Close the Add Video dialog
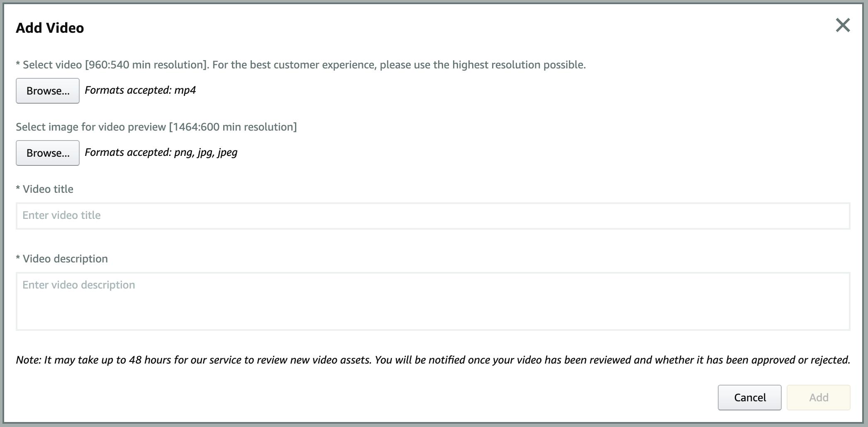The width and height of the screenshot is (868, 427). coord(843,25)
